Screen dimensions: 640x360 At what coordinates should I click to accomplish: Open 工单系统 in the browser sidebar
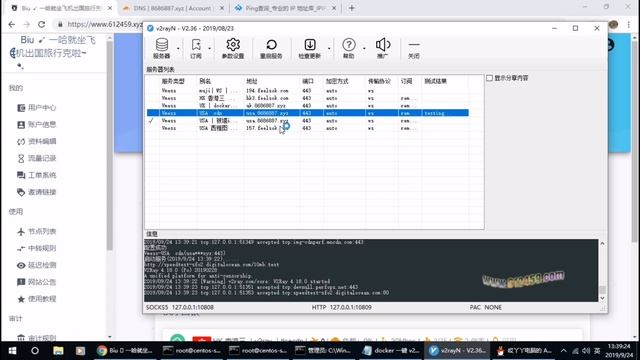pos(36,175)
